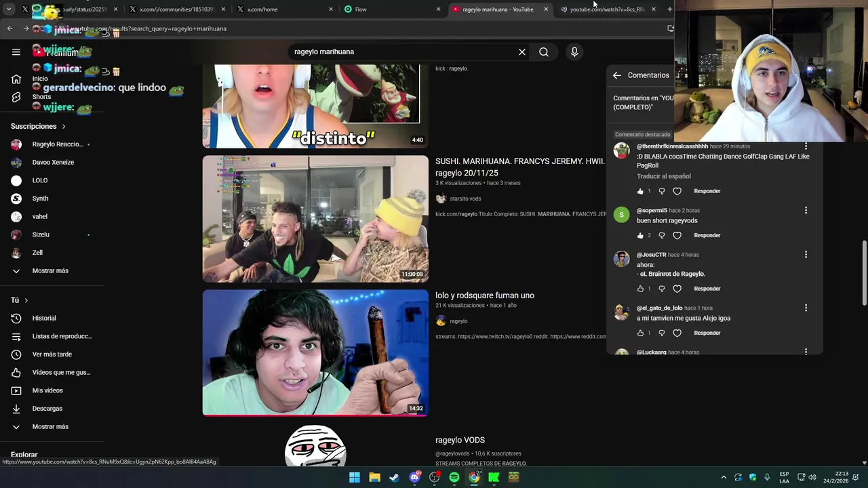Click the magnifier search button
The height and width of the screenshot is (488, 868).
click(544, 52)
